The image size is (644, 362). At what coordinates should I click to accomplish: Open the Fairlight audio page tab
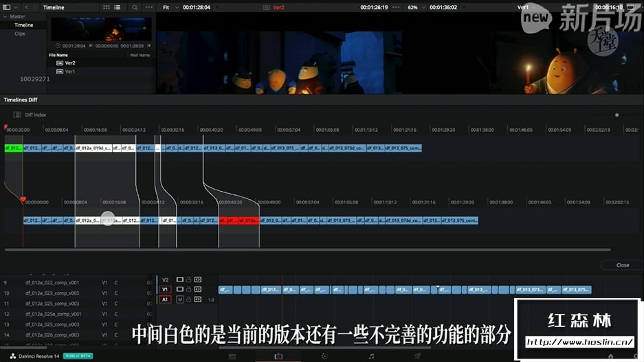(x=371, y=357)
